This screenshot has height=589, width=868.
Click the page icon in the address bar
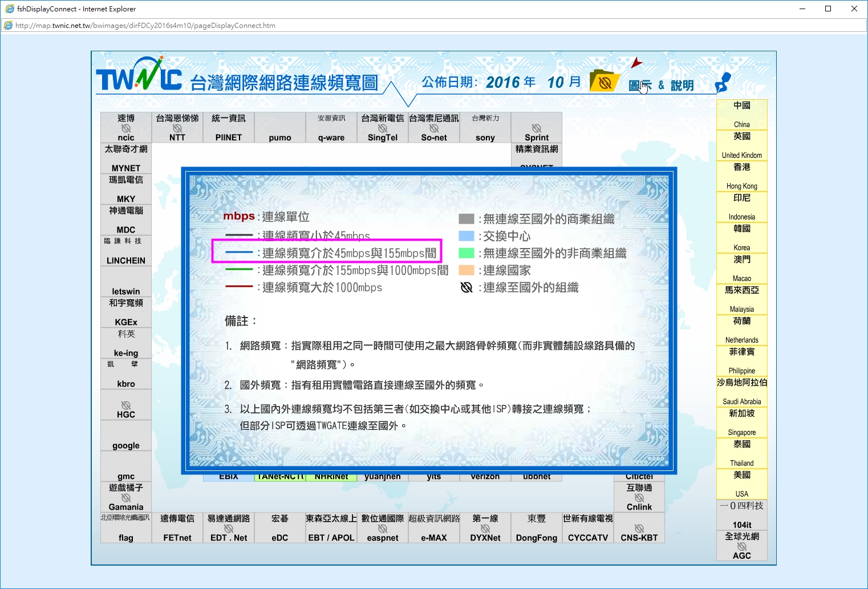pyautogui.click(x=8, y=25)
